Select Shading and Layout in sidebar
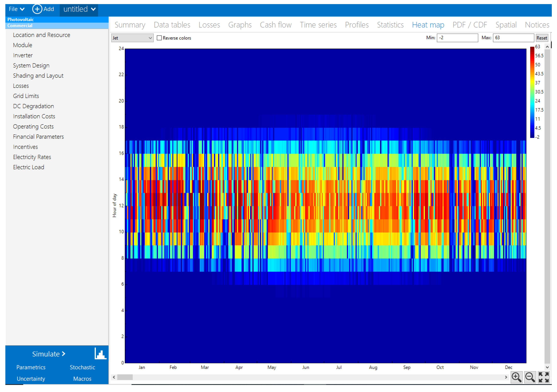This screenshot has height=392, width=557. tap(38, 76)
